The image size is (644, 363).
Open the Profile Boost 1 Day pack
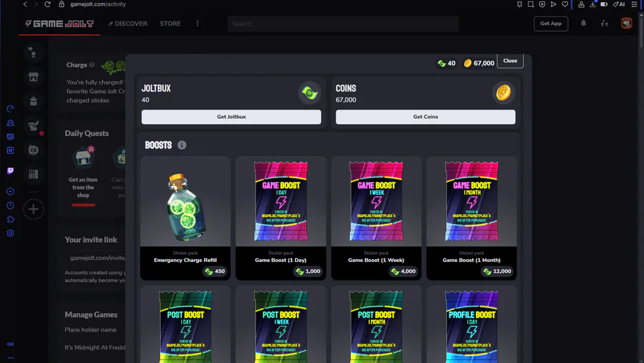pyautogui.click(x=472, y=325)
